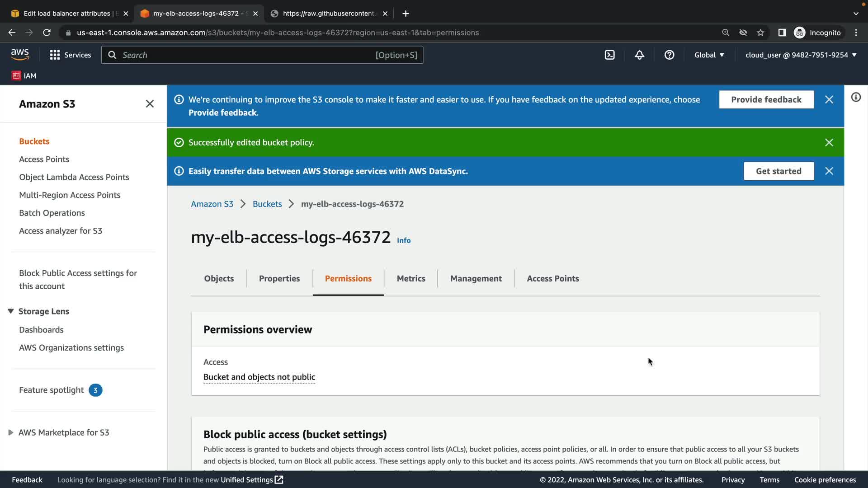Bookmark this page with the star icon
868x488 pixels.
point(760,33)
